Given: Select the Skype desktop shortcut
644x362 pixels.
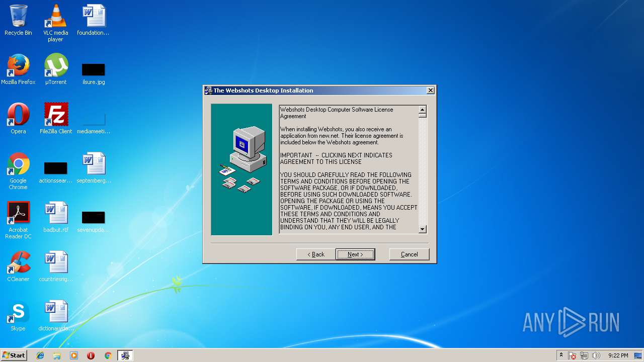Looking at the screenshot, I should [18, 316].
